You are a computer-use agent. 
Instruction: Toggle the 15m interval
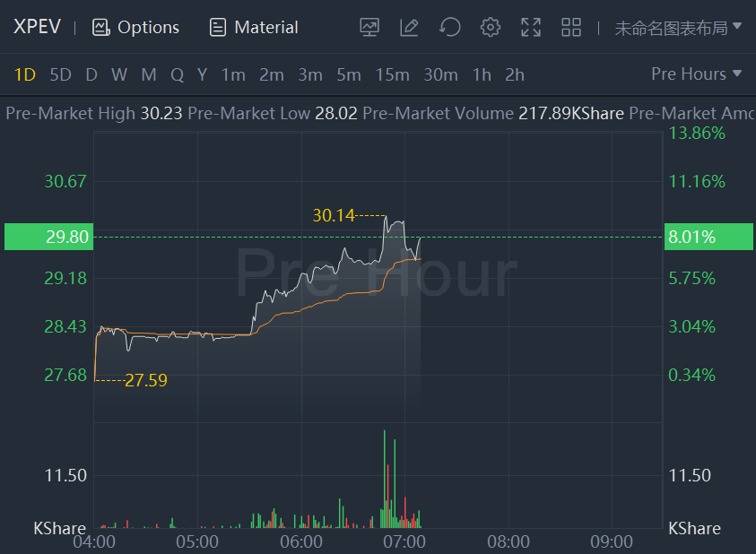392,74
